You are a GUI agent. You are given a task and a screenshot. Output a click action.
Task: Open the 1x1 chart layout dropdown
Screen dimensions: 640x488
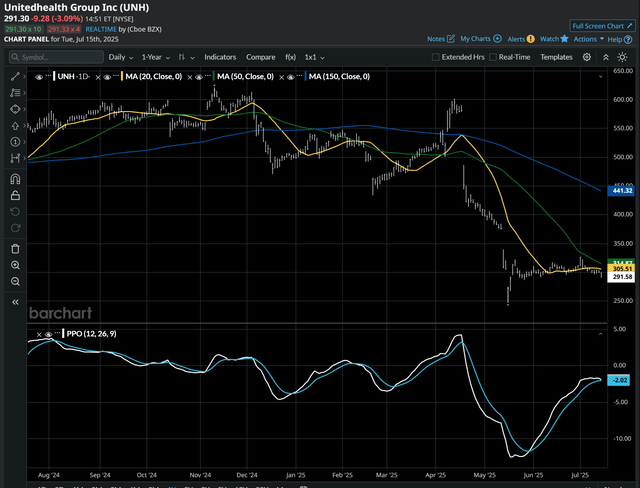[x=314, y=57]
